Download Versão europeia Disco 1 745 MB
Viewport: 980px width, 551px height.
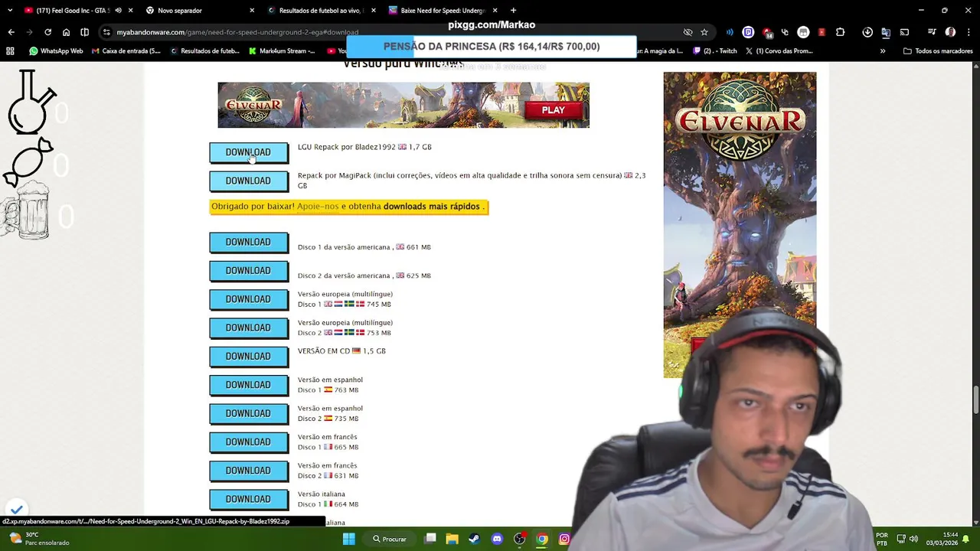(248, 299)
